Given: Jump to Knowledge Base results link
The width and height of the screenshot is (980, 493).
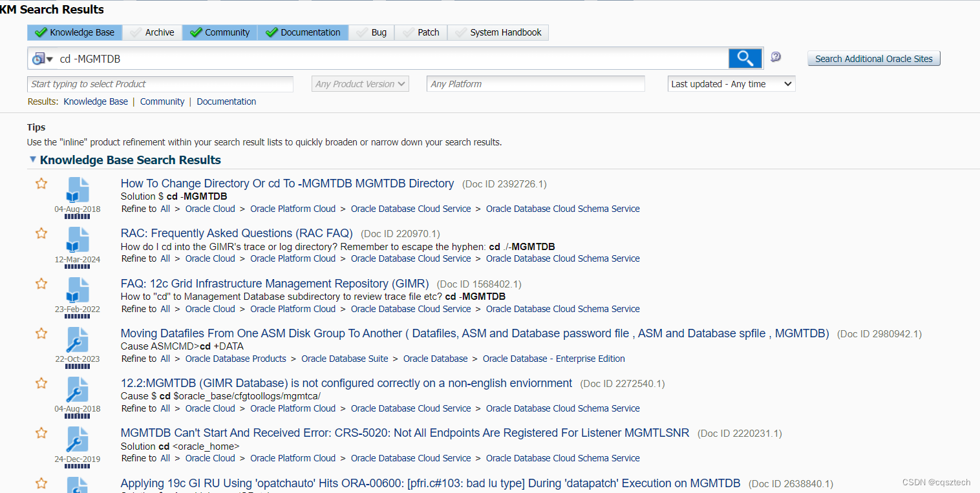Looking at the screenshot, I should click(x=96, y=101).
